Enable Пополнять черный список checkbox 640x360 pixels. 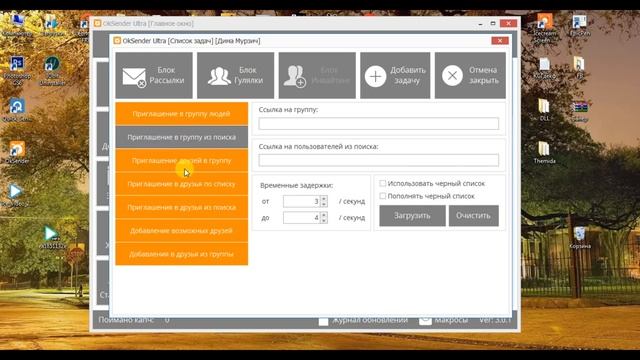point(383,196)
